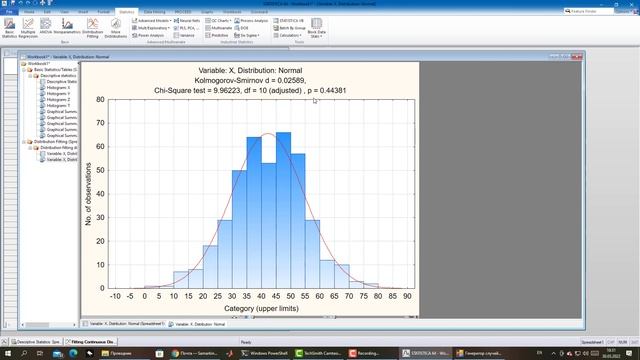Viewport: 640px width, 360px height.
Task: Click the undo icon in title bar
Action: (x=21, y=3)
